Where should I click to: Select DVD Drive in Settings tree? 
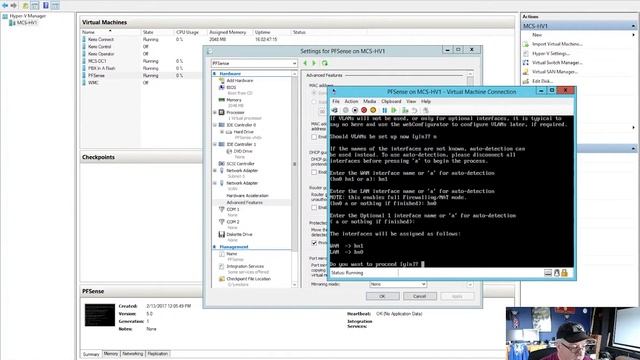(x=243, y=151)
